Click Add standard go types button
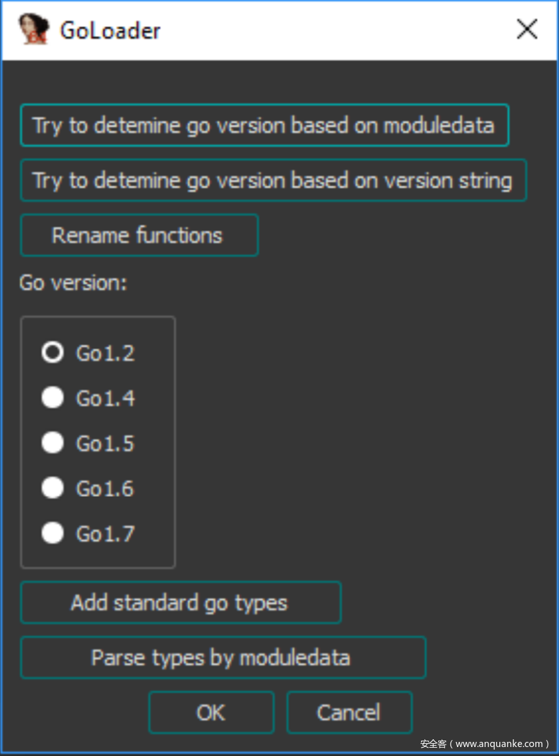Viewport: 559px width, 756px height. (181, 603)
